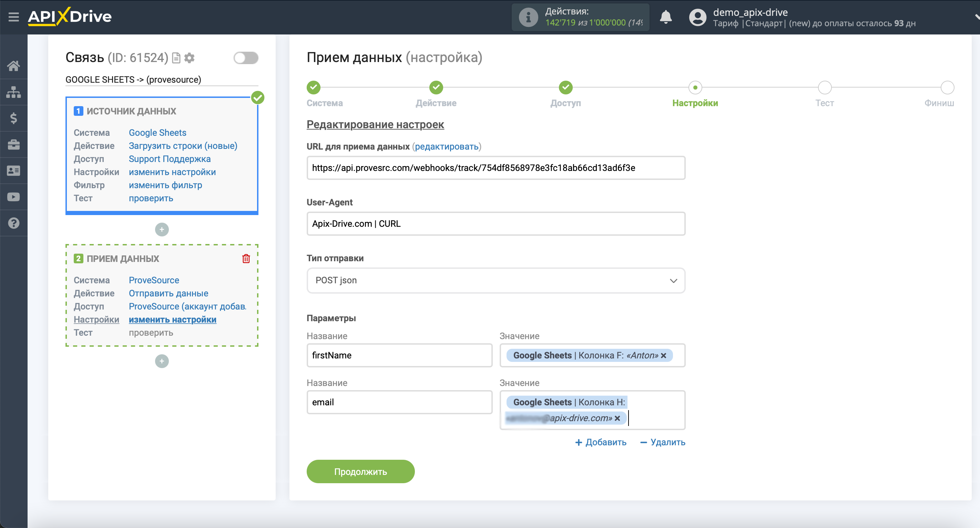Click проверить in the data source block
The width and height of the screenshot is (980, 528).
[151, 199]
